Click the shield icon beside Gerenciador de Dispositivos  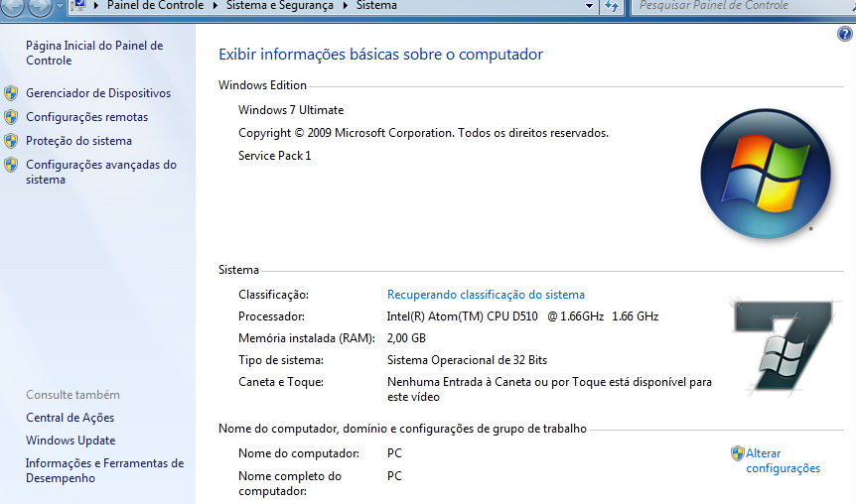click(x=11, y=93)
